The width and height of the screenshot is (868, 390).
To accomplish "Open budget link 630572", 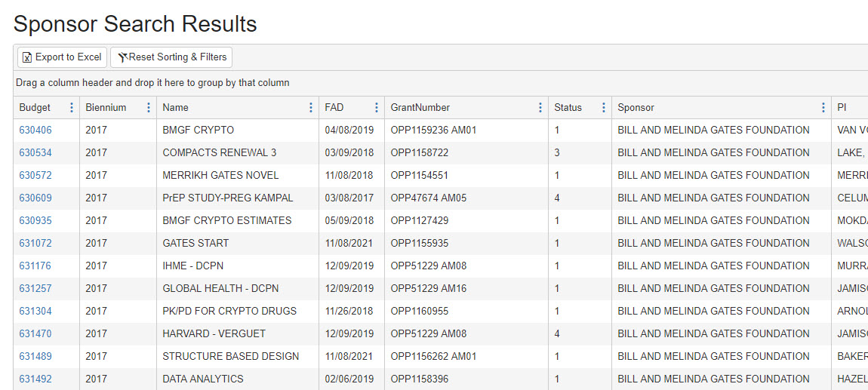I will coord(35,175).
